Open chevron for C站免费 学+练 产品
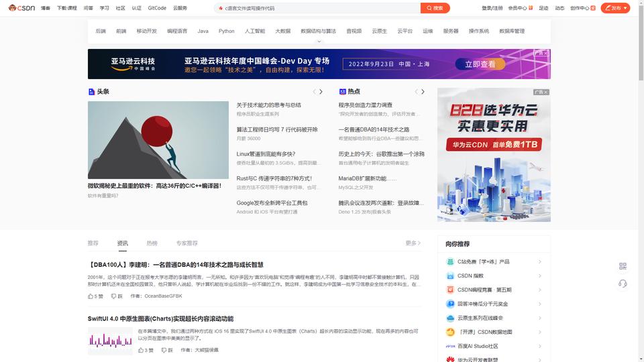The height and width of the screenshot is (362, 644). coord(539,261)
